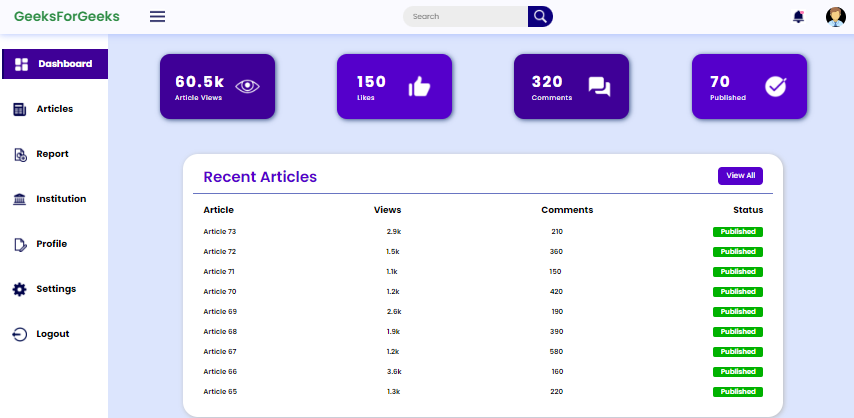The image size is (854, 418).
Task: Log out using the sidebar Logout
Action: click(52, 334)
